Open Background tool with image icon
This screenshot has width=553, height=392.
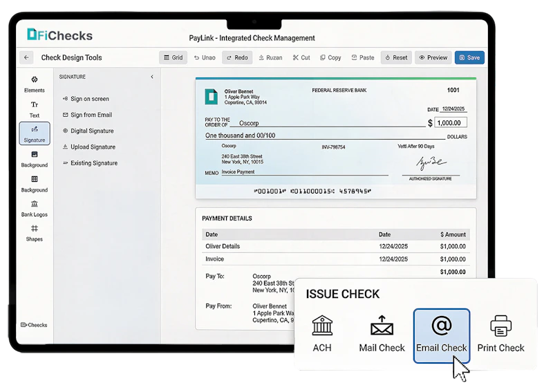click(34, 159)
